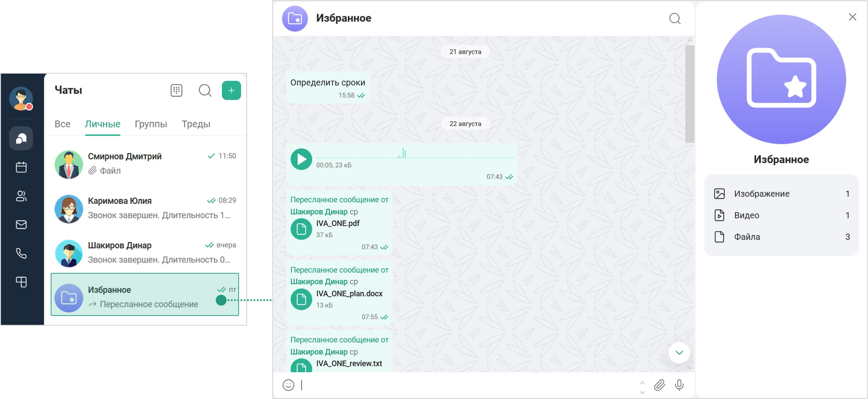This screenshot has width=868, height=399.
Task: Click the dialpad grid icon in Чаты header
Action: 176,90
